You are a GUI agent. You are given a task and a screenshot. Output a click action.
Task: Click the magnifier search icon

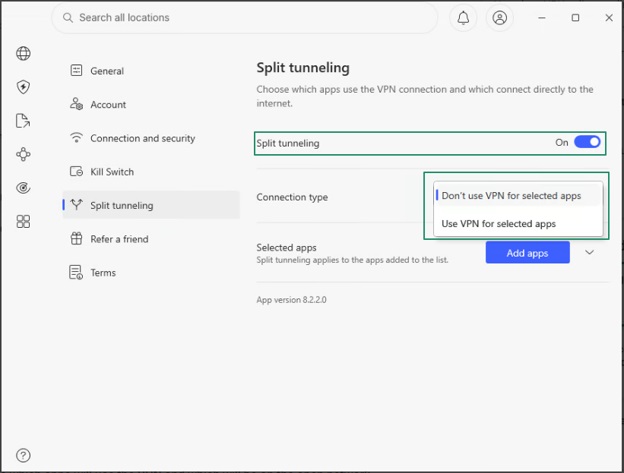tap(68, 18)
